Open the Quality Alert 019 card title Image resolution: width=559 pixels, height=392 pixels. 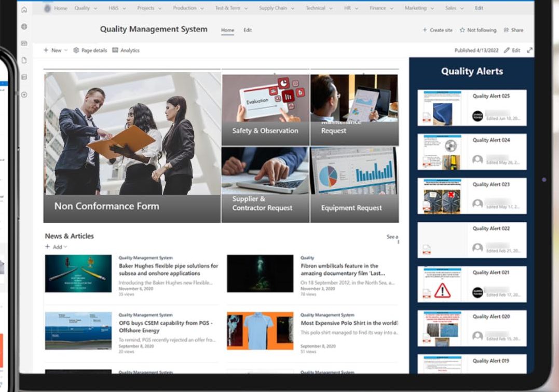491,361
